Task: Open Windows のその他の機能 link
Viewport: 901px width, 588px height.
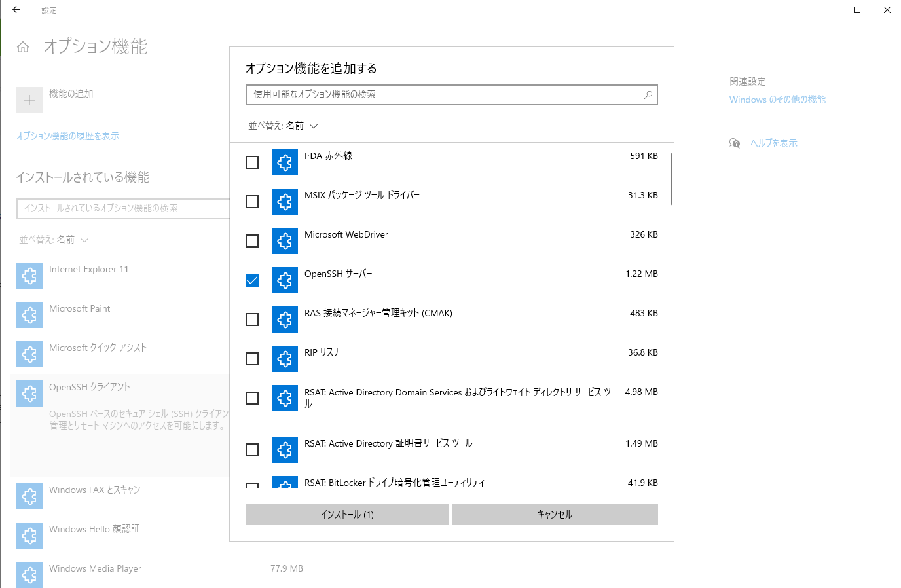Action: tap(777, 100)
